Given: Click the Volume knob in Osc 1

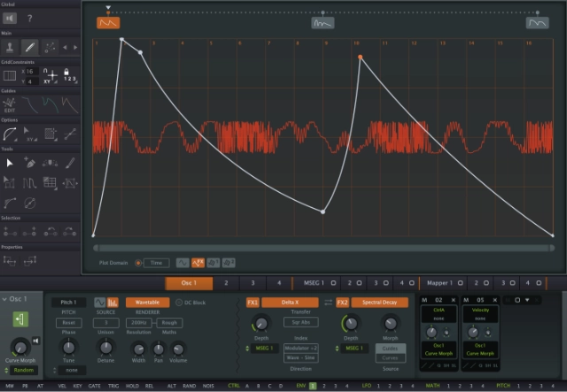Looking at the screenshot, I should point(179,348).
